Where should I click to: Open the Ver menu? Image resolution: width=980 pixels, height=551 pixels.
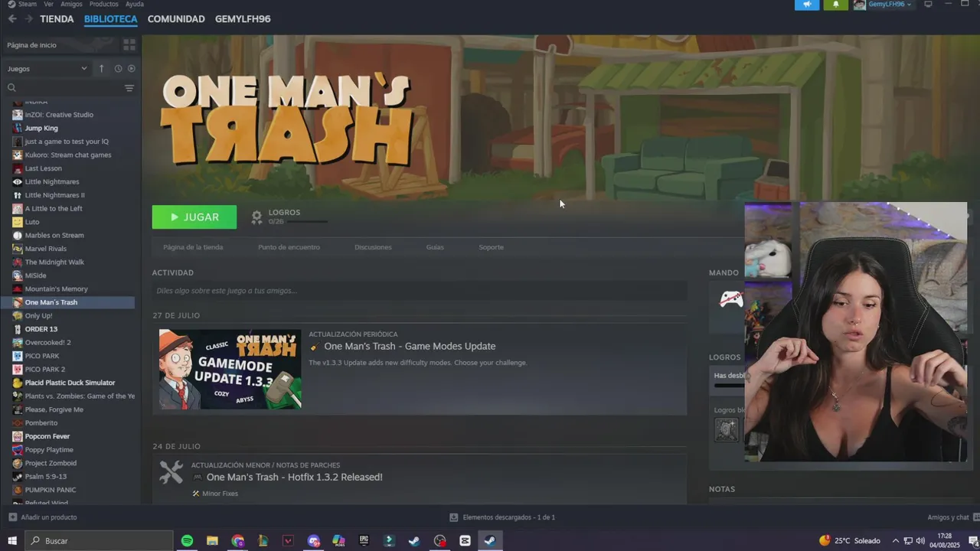(48, 4)
